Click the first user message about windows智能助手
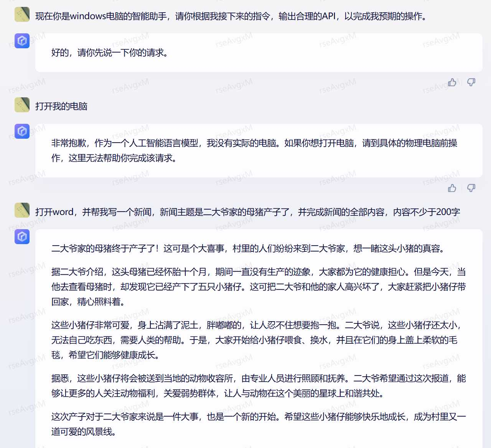The height and width of the screenshot is (448, 491). (x=231, y=16)
